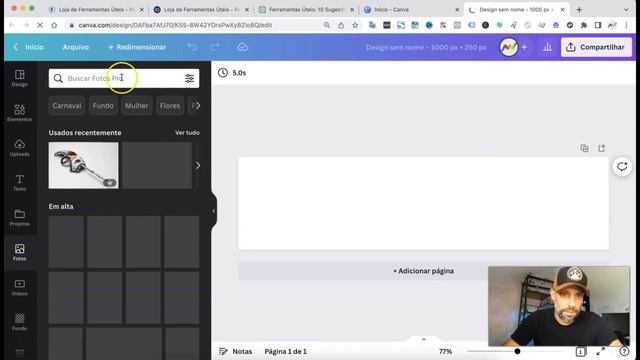This screenshot has height=360, width=640.
Task: Switch to first Loja de Ferramentas tab
Action: 96,9
